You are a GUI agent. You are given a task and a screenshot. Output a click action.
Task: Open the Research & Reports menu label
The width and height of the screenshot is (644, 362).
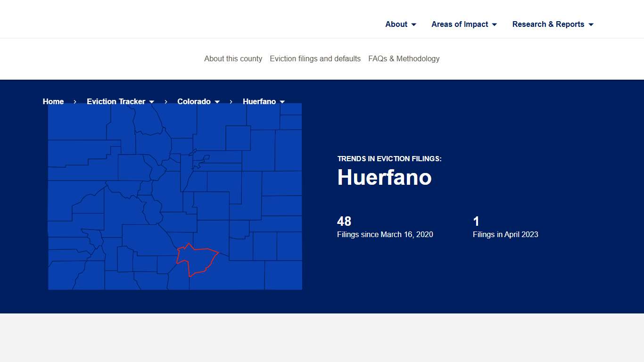[x=548, y=25]
